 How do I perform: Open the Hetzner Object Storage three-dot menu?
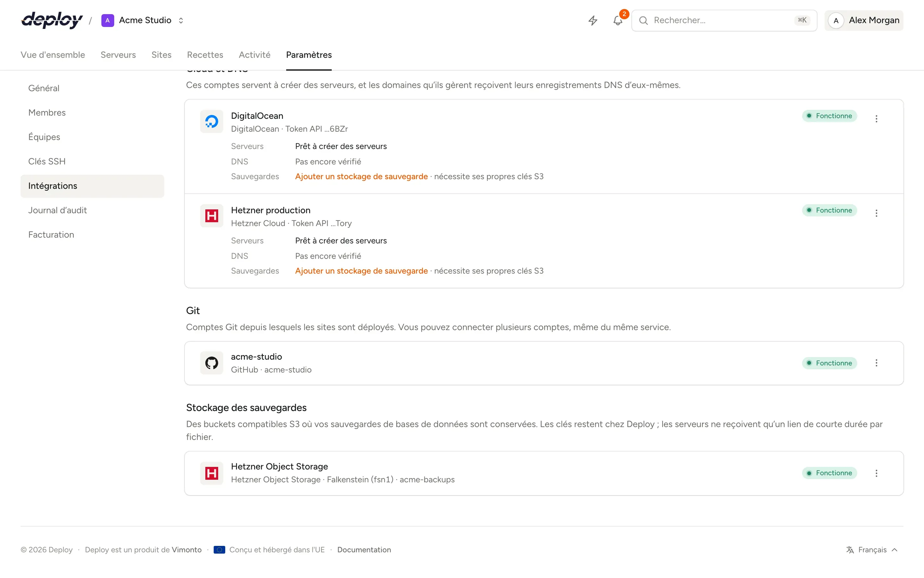(876, 473)
